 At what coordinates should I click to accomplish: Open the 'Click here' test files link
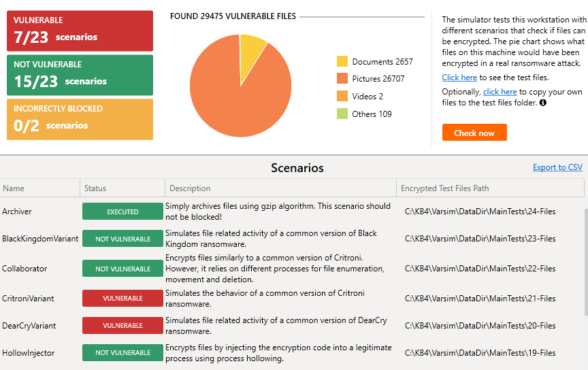459,78
